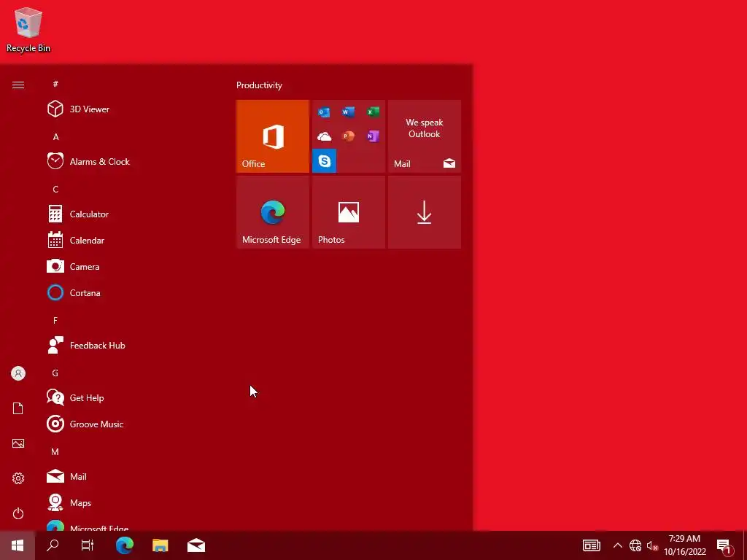Open Mail from the taskbar
The height and width of the screenshot is (560, 747).
196,545
